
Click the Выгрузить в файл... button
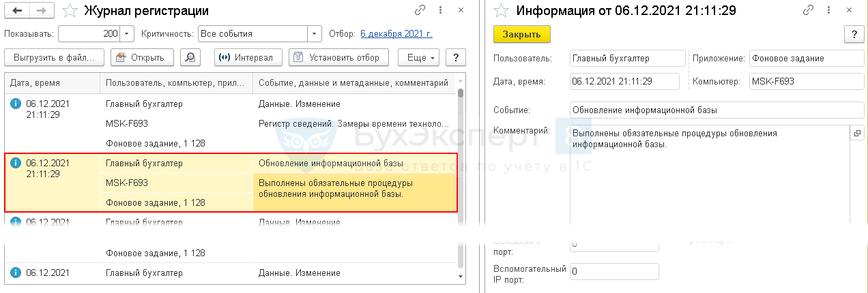coord(55,57)
